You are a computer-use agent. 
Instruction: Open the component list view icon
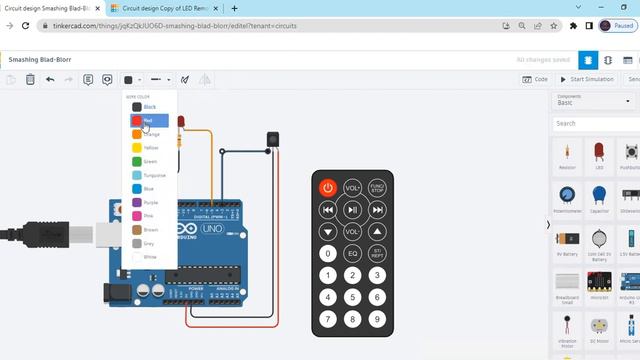[x=628, y=60]
